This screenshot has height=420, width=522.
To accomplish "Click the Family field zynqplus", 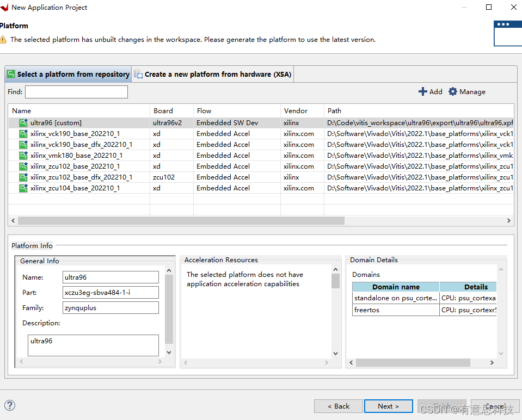I will 110,308.
